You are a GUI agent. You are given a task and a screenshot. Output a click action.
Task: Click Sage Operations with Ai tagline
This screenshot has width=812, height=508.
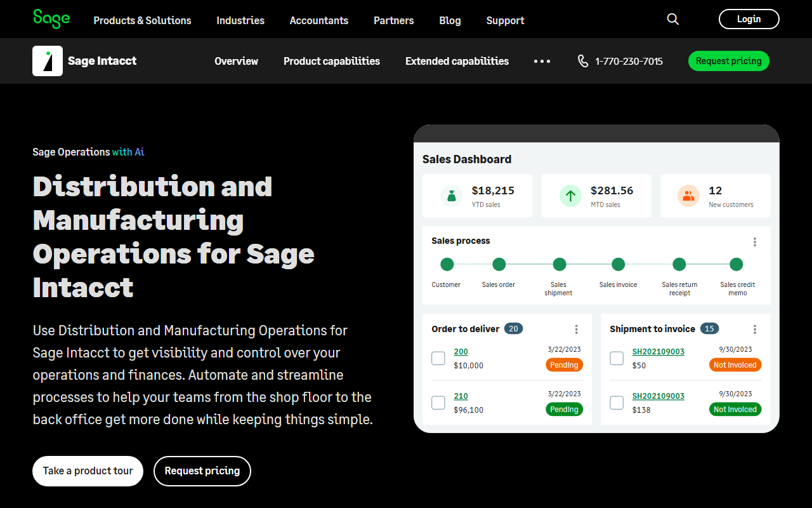tap(89, 152)
